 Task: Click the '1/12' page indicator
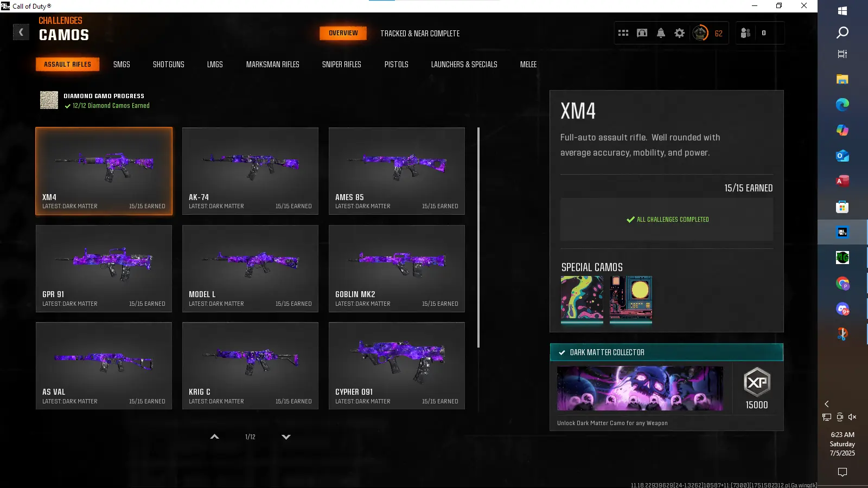[x=250, y=437]
